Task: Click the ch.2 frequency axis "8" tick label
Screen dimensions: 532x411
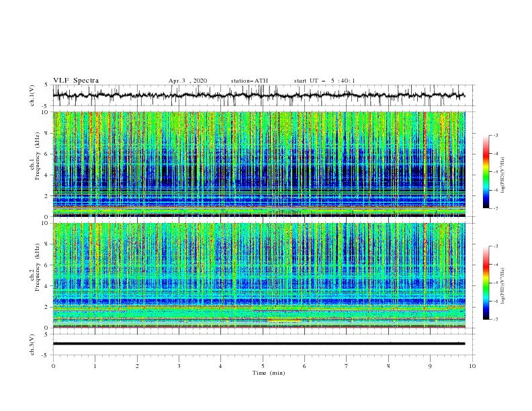Action: point(46,244)
